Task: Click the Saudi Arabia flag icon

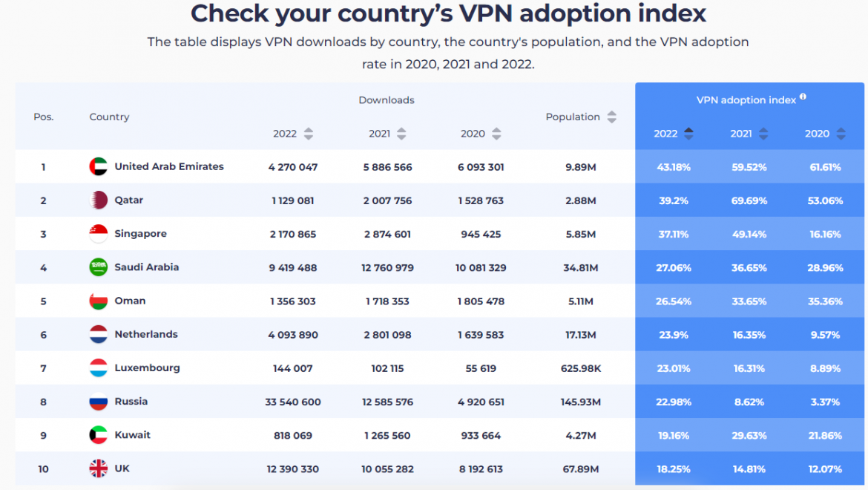Action: [x=99, y=267]
